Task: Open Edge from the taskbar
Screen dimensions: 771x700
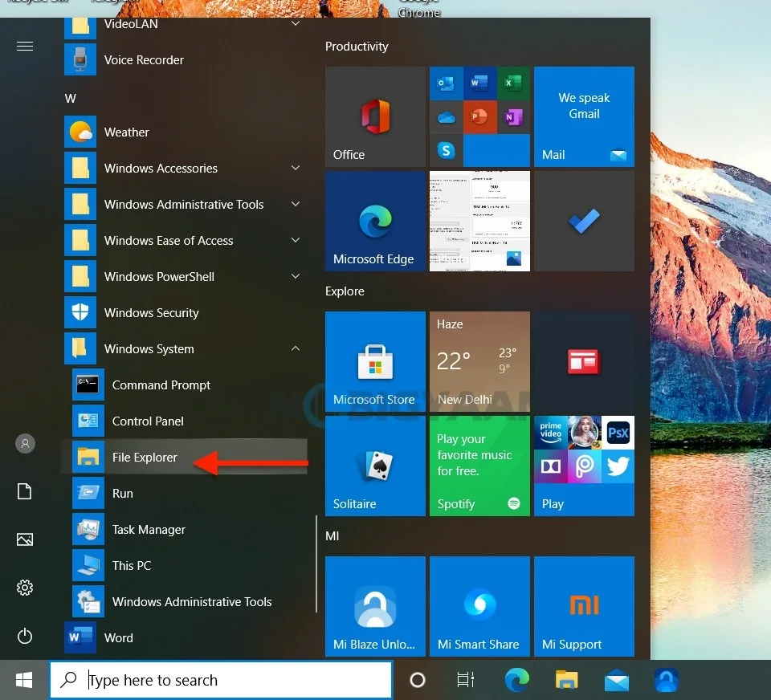Action: pyautogui.click(x=516, y=681)
